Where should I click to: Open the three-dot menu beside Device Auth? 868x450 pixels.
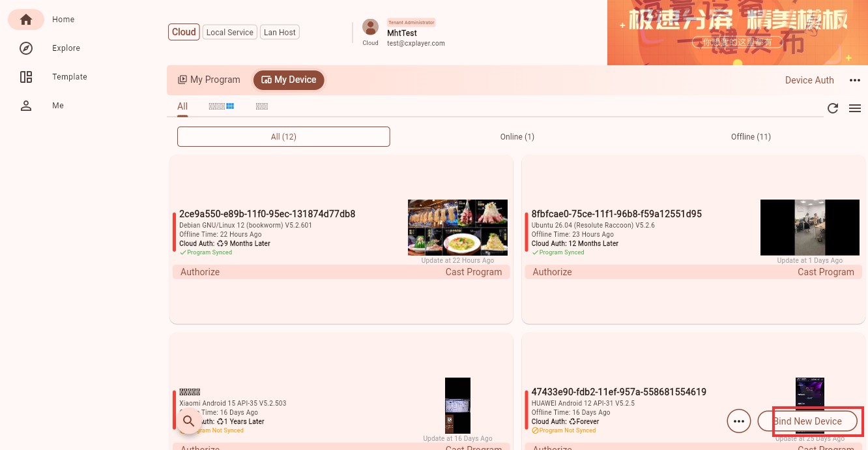point(855,80)
